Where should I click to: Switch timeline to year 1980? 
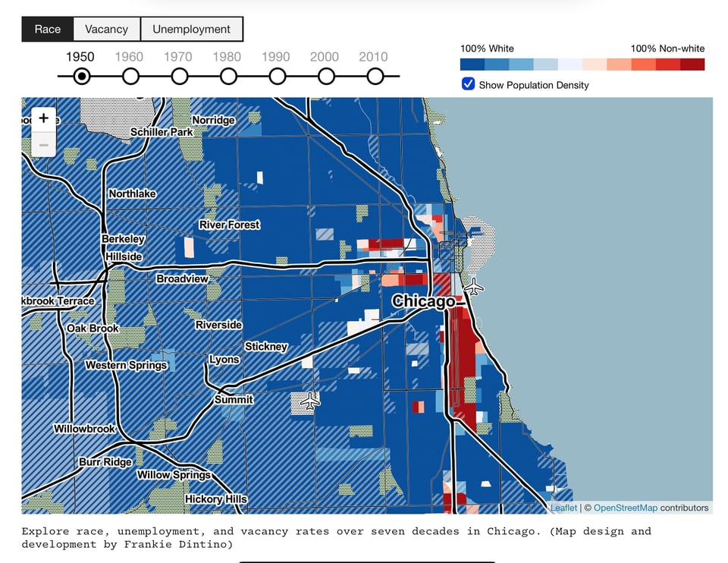(x=228, y=77)
